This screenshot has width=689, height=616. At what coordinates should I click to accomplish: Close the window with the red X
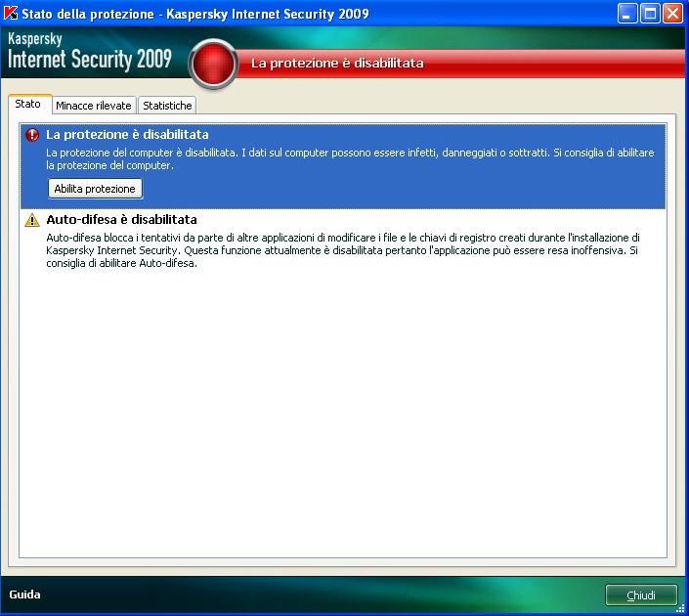tap(672, 13)
